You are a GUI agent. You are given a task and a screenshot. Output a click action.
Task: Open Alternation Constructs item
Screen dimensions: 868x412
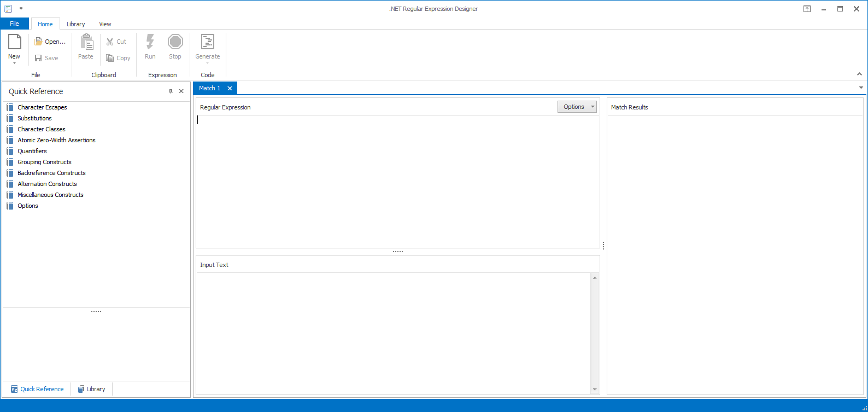47,184
